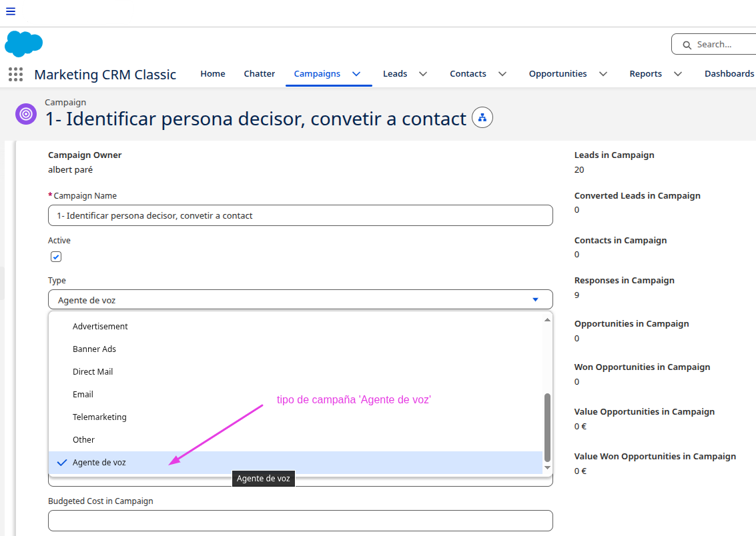The height and width of the screenshot is (536, 756).
Task: Click the Leads in Campaign value 20
Action: pos(579,169)
